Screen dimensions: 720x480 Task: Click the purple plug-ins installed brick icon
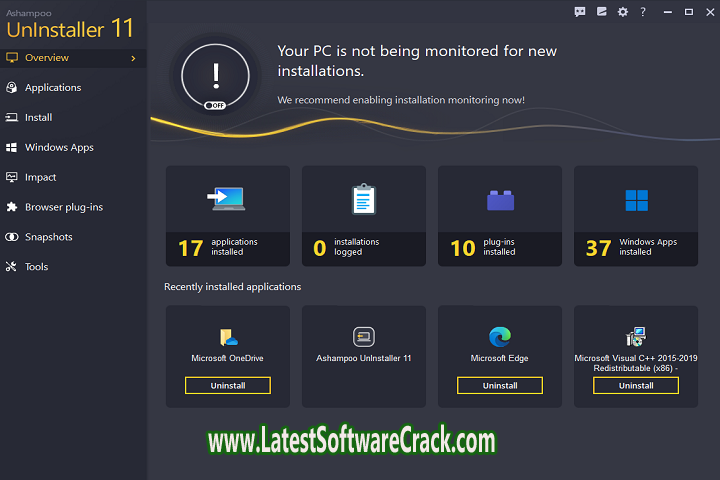[x=500, y=200]
